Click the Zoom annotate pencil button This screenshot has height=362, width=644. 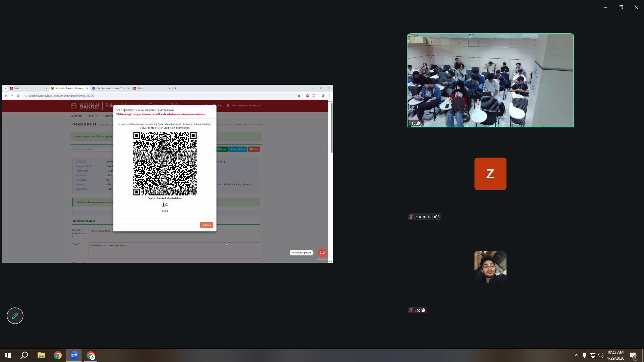click(x=15, y=316)
